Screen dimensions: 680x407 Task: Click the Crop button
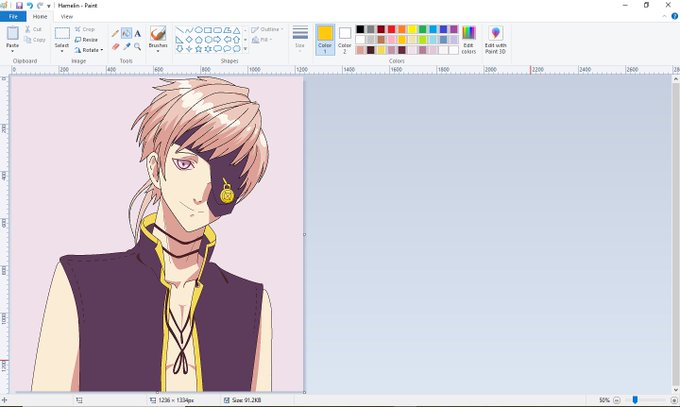click(85, 29)
